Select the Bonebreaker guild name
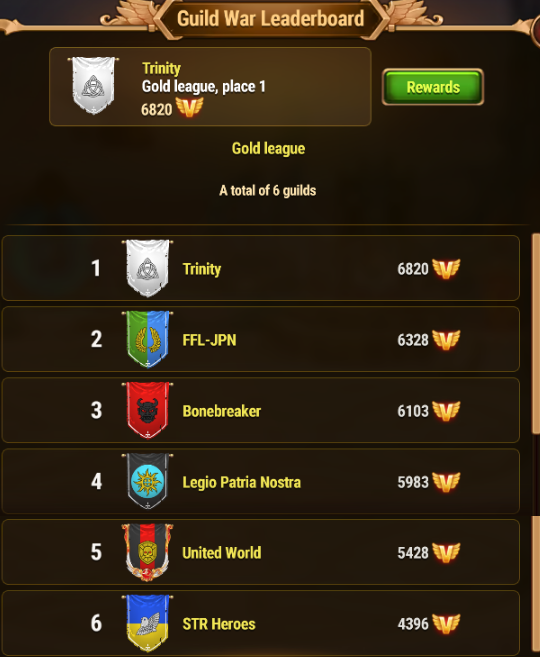 (222, 411)
